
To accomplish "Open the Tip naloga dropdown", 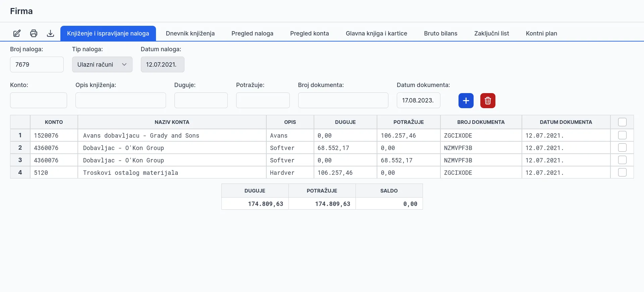I will tap(102, 64).
